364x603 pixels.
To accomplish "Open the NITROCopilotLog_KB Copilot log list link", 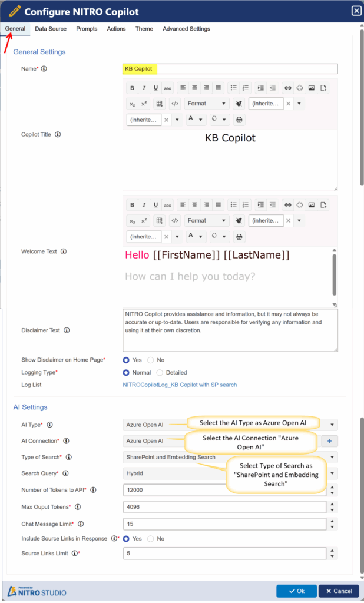I will click(x=180, y=385).
